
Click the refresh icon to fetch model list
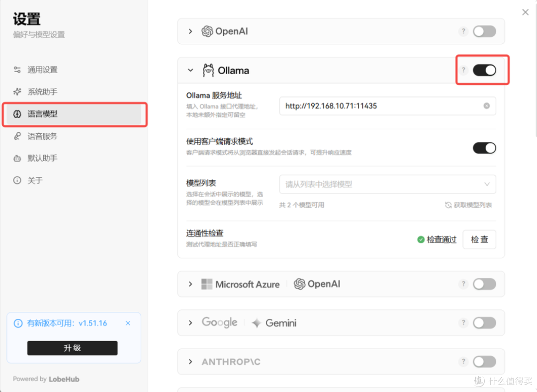coord(448,205)
